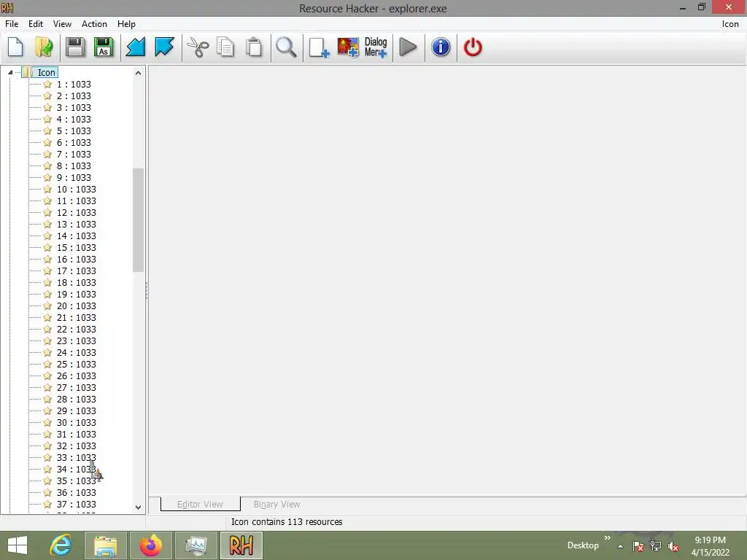Click the network tray icon
Viewport: 747px width, 560px height.
click(656, 546)
